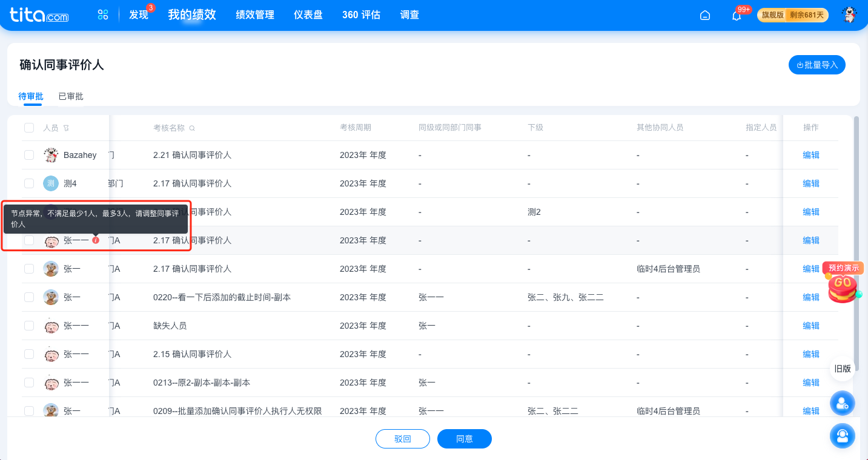Click 张一一 avatar in 0213--原2 row
This screenshot has width=868, height=460.
pyautogui.click(x=51, y=383)
